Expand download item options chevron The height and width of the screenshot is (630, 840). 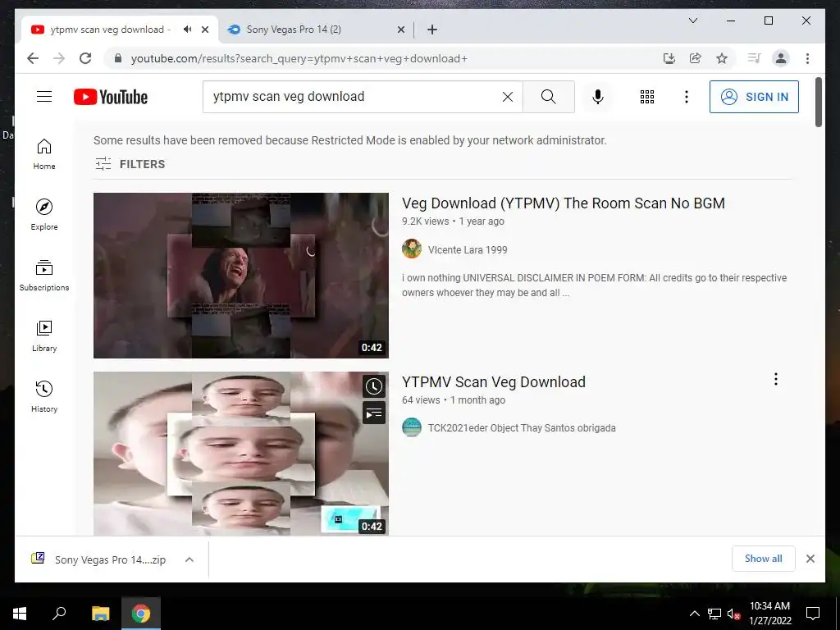click(189, 559)
